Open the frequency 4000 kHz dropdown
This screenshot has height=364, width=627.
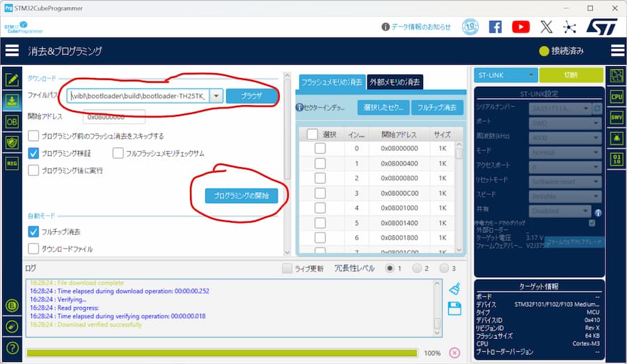(565, 138)
